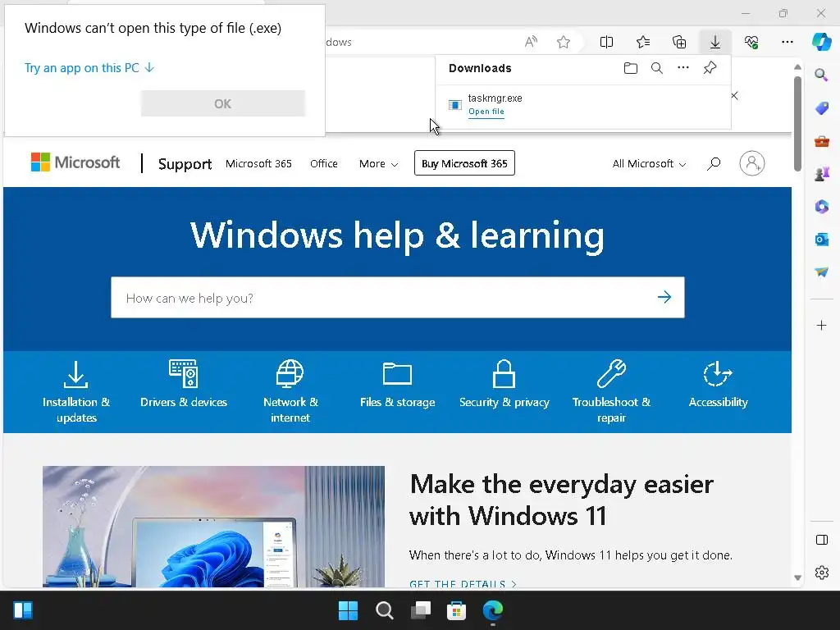Open sidebar Drop paper plane icon

pos(821,272)
